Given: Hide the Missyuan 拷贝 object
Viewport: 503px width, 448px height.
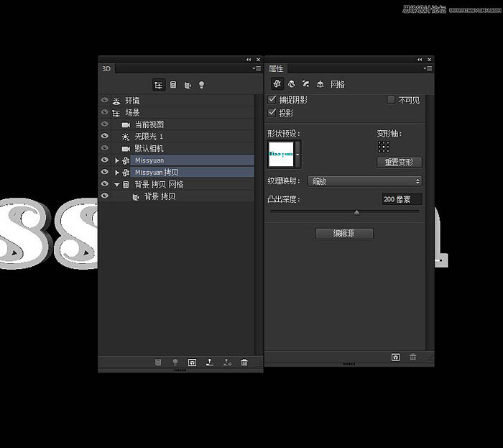Looking at the screenshot, I should [x=105, y=172].
